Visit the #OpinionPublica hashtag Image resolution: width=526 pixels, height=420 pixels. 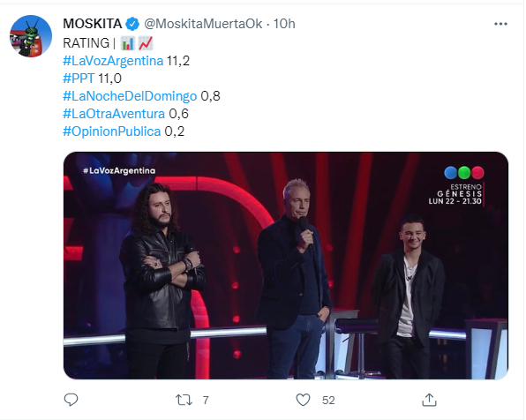[112, 131]
